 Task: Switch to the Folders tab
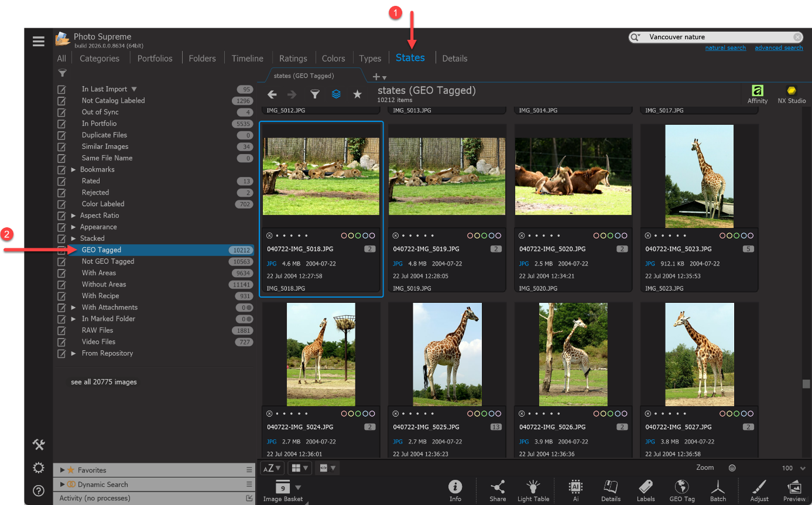[x=202, y=59]
